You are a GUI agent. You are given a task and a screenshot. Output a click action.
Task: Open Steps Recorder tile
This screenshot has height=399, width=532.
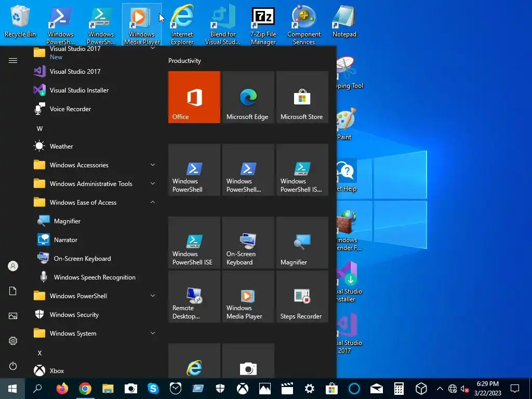[x=302, y=297]
